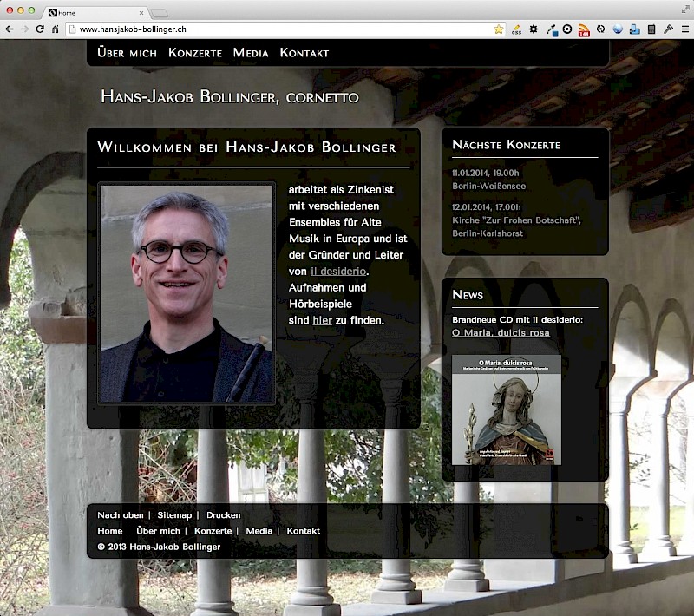
Task: Open the CSS pencil extension
Action: tap(517, 29)
